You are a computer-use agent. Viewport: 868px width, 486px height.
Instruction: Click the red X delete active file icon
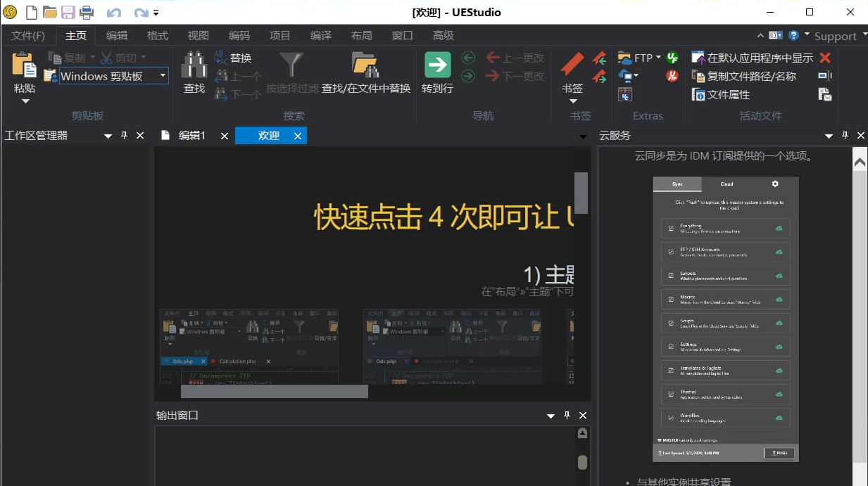(x=825, y=58)
